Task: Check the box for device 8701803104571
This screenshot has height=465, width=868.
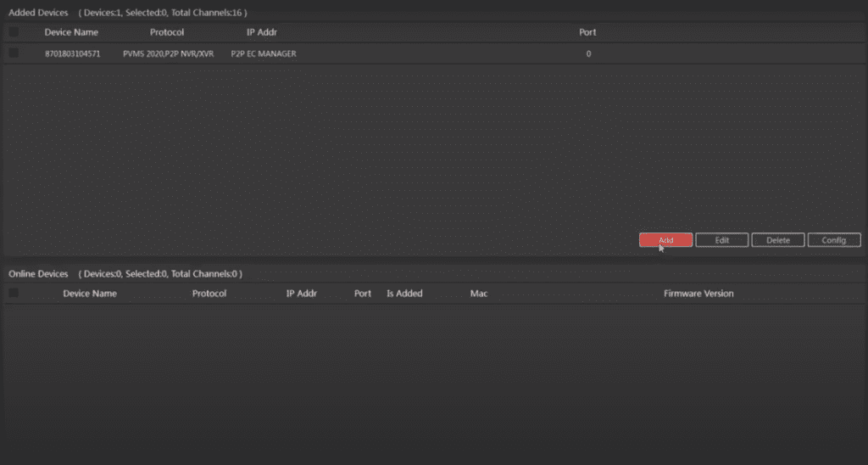Action: (14, 53)
